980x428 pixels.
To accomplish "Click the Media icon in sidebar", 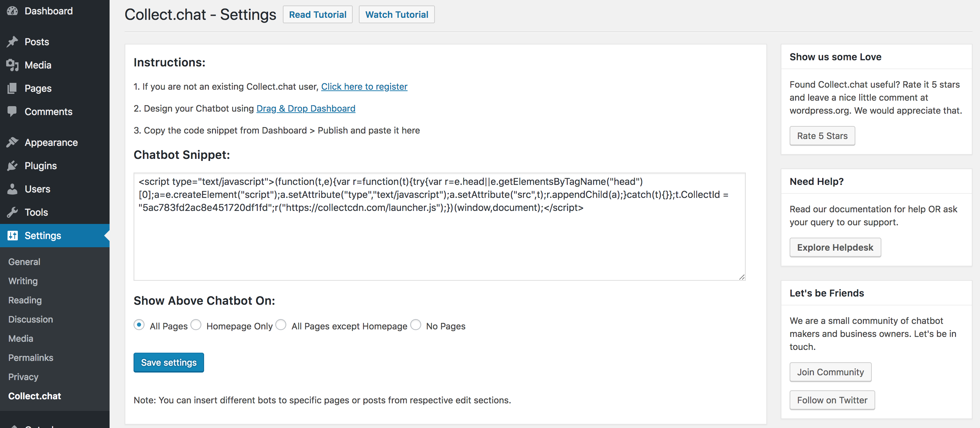I will click(12, 65).
